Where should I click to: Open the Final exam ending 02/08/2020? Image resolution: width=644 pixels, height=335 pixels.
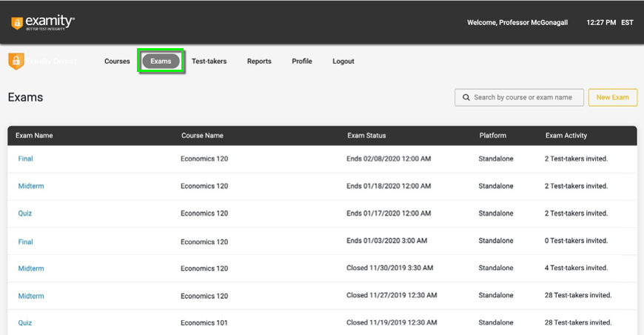click(x=26, y=159)
